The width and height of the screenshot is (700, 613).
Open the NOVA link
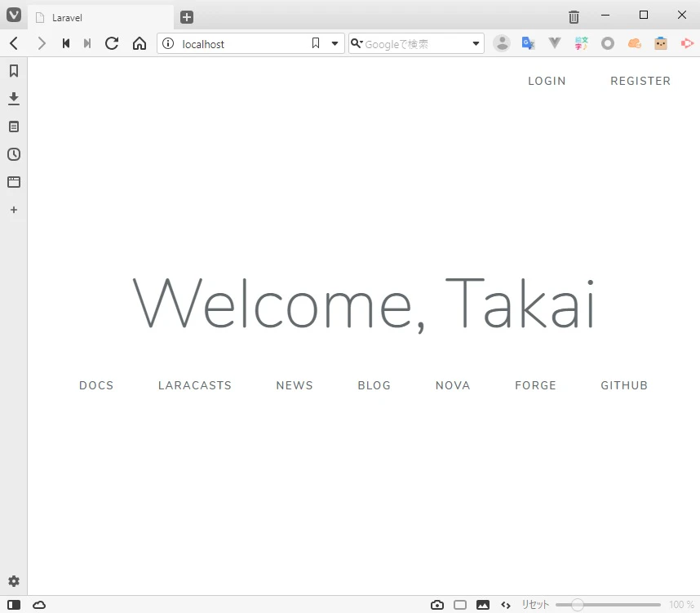click(x=453, y=385)
